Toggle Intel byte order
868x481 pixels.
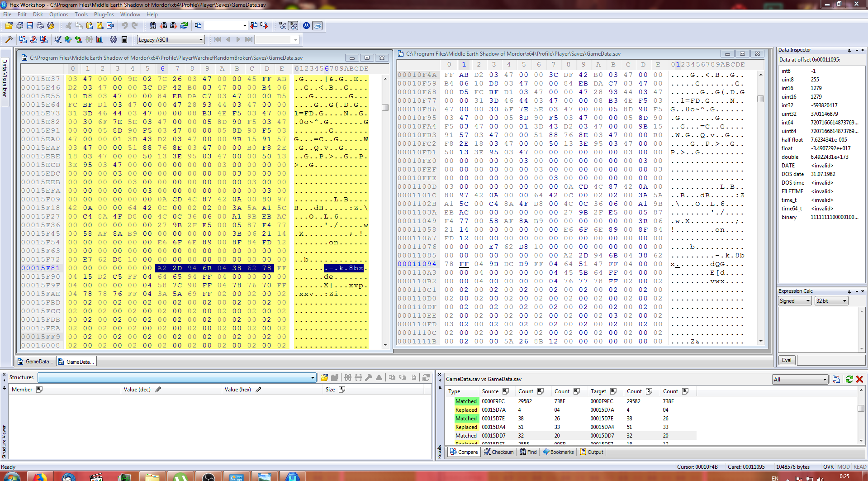[x=318, y=26]
